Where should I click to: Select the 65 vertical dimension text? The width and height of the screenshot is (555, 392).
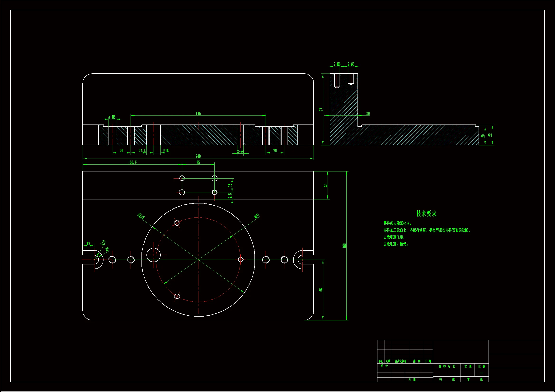(321, 290)
